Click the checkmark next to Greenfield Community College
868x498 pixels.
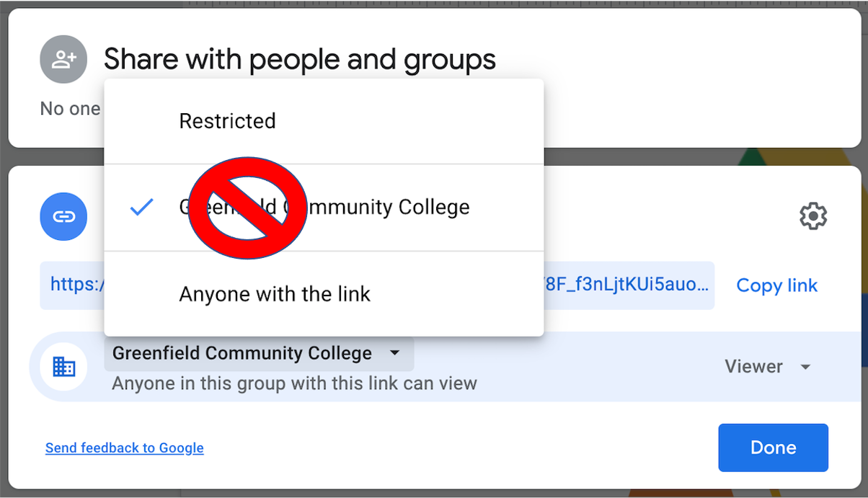point(141,208)
